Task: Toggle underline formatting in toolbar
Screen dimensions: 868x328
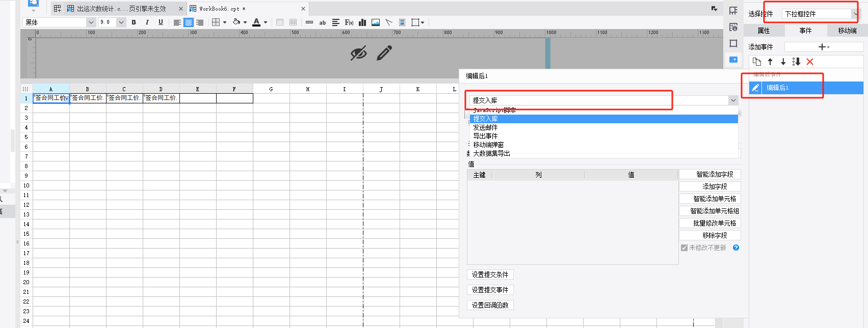Action: point(161,22)
